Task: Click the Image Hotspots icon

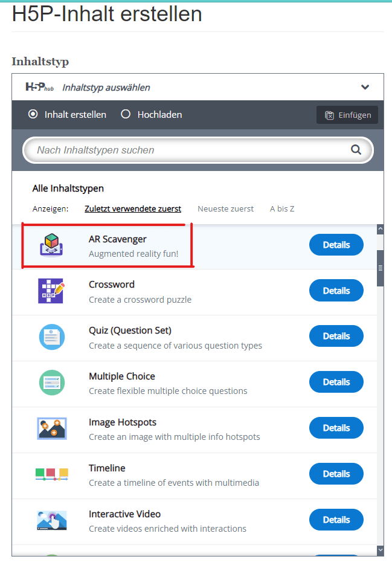Action: 52,428
